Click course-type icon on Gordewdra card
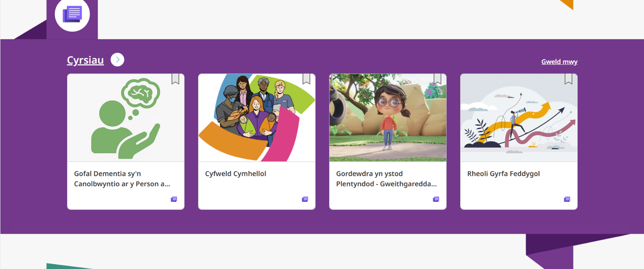This screenshot has height=269, width=644. (x=436, y=199)
